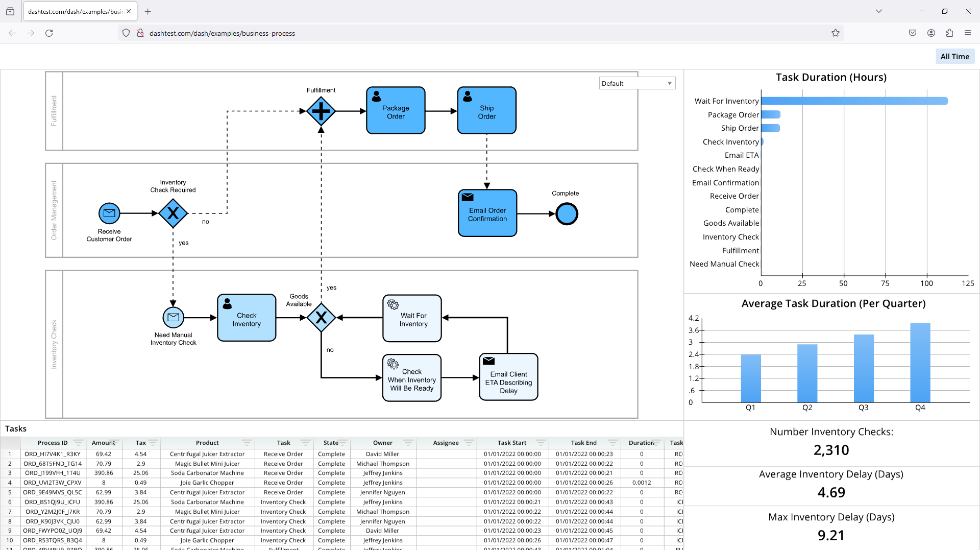The width and height of the screenshot is (980, 550).
Task: Expand the list all tabs chevron
Action: click(x=879, y=11)
